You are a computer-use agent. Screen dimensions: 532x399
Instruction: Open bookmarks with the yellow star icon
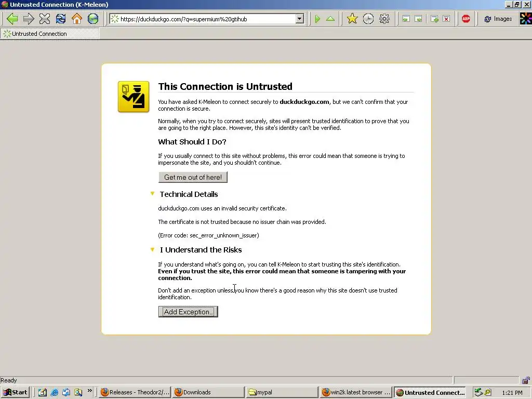[x=352, y=19]
